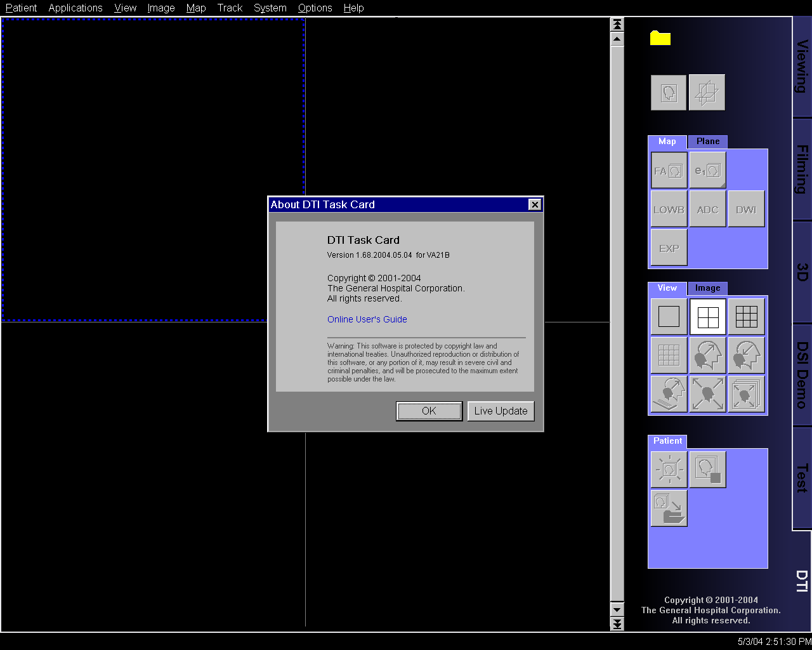Click stacked images fit-to-window icon
The image size is (812, 650).
746,394
